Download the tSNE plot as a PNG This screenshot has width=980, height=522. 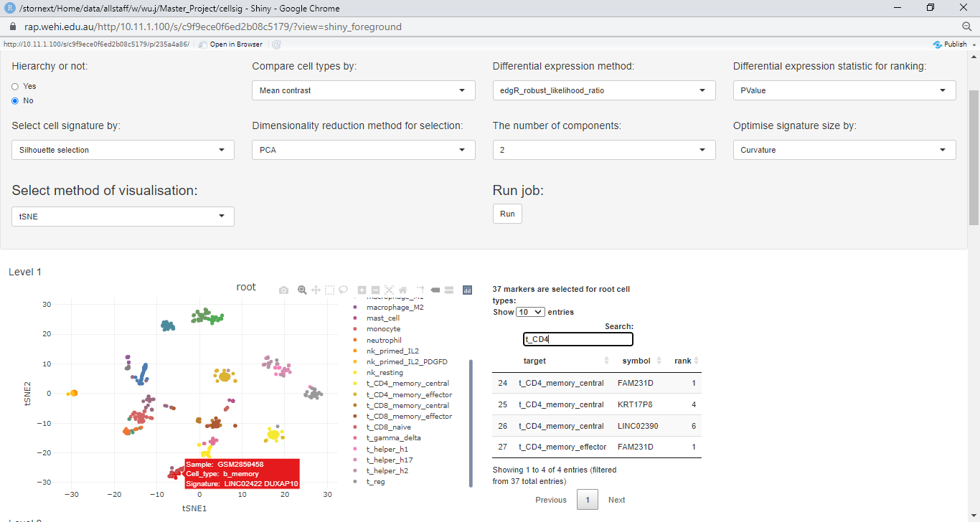pos(283,290)
